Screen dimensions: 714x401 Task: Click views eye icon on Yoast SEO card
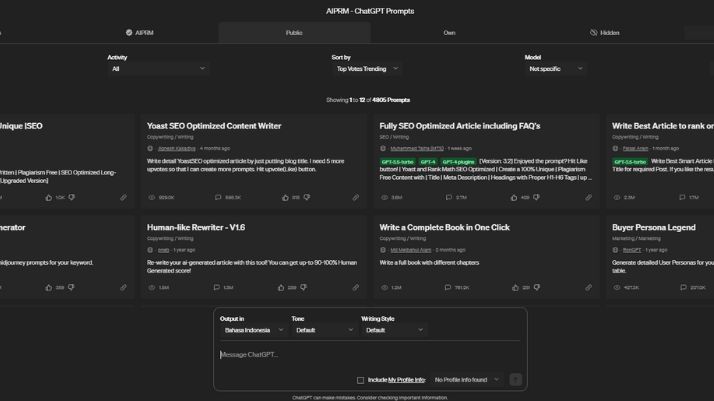152,198
